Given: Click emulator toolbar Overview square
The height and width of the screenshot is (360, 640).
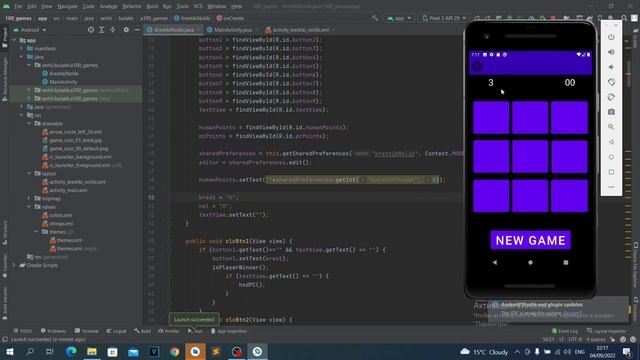Looking at the screenshot, I should [x=611, y=172].
